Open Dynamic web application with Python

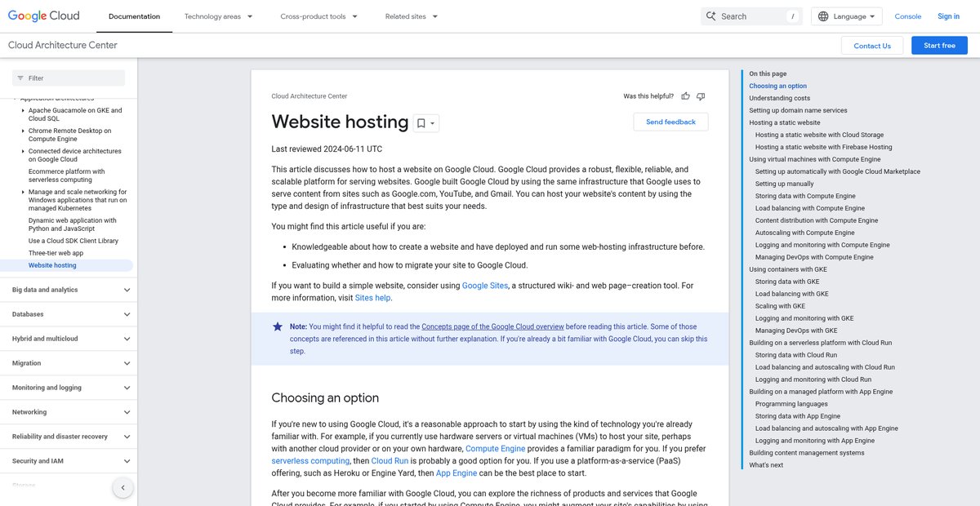pos(73,224)
